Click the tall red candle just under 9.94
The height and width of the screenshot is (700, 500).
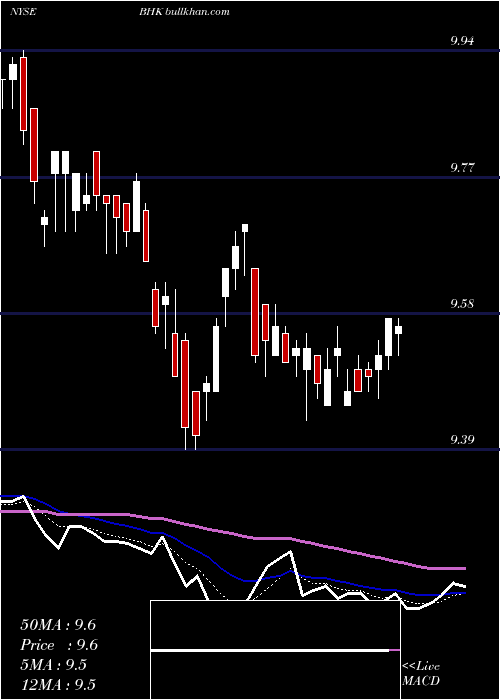[23, 94]
